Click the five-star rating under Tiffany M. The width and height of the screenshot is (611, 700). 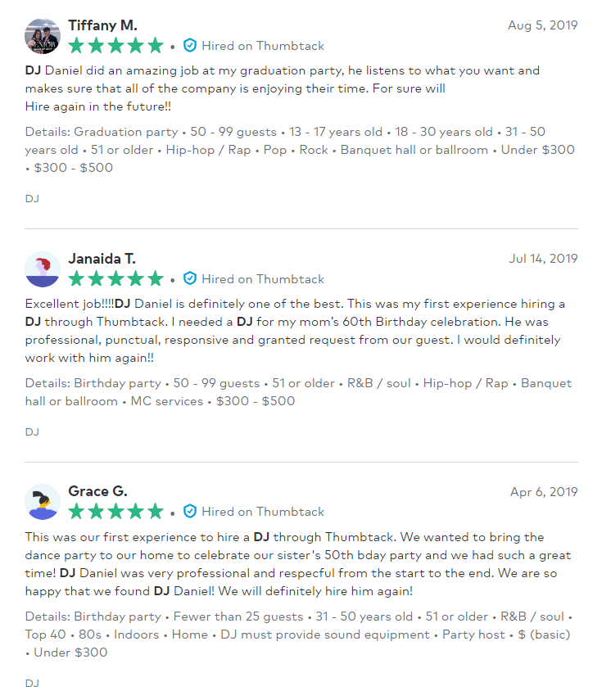coord(116,46)
